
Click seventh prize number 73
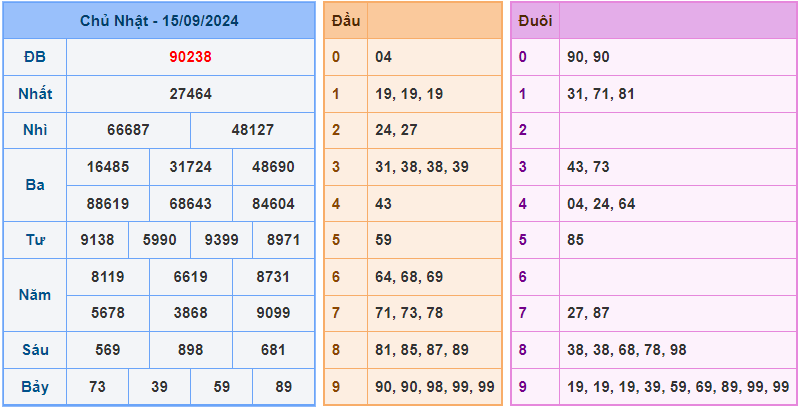pos(97,386)
